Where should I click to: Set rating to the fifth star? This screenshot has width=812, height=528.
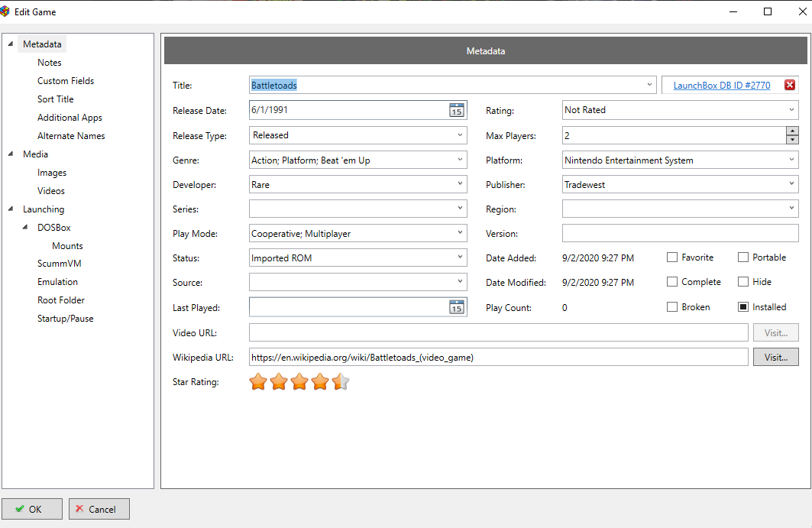(341, 382)
